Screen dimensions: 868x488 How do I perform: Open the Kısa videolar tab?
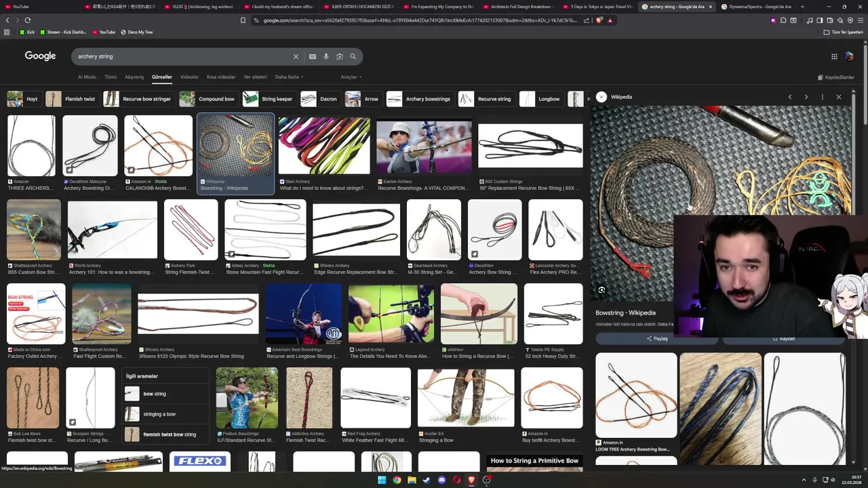(221, 77)
